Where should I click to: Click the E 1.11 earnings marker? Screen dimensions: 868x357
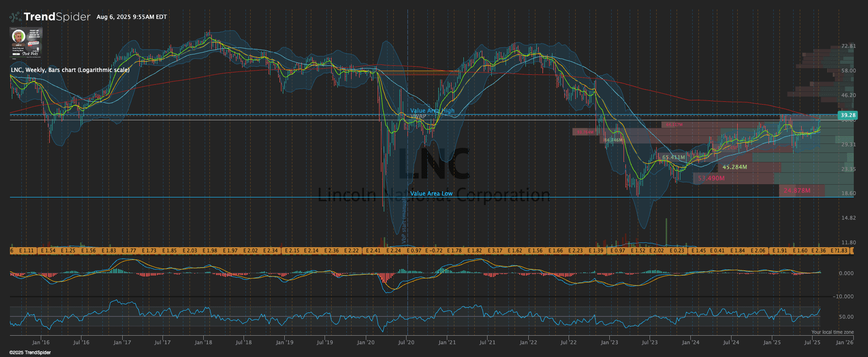(x=28, y=250)
